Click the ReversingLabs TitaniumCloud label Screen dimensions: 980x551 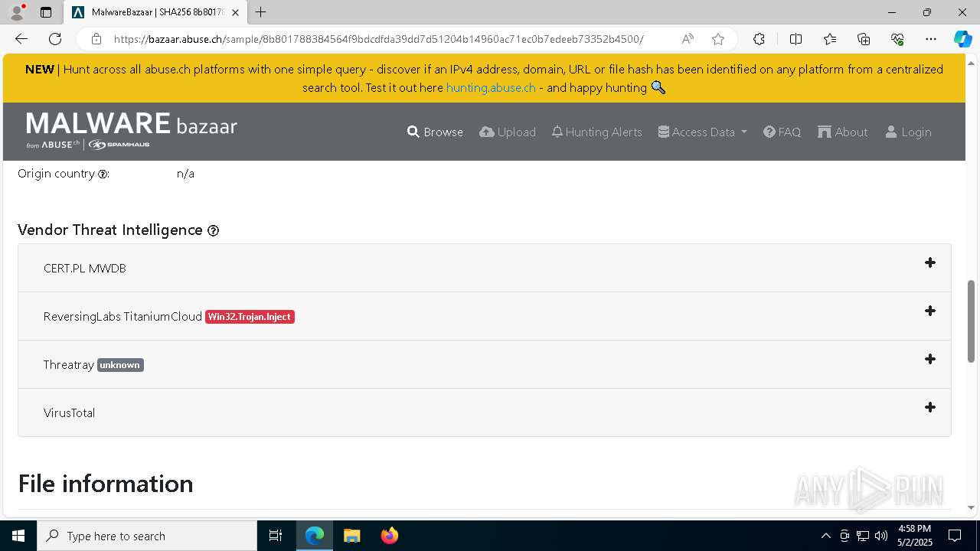point(122,316)
